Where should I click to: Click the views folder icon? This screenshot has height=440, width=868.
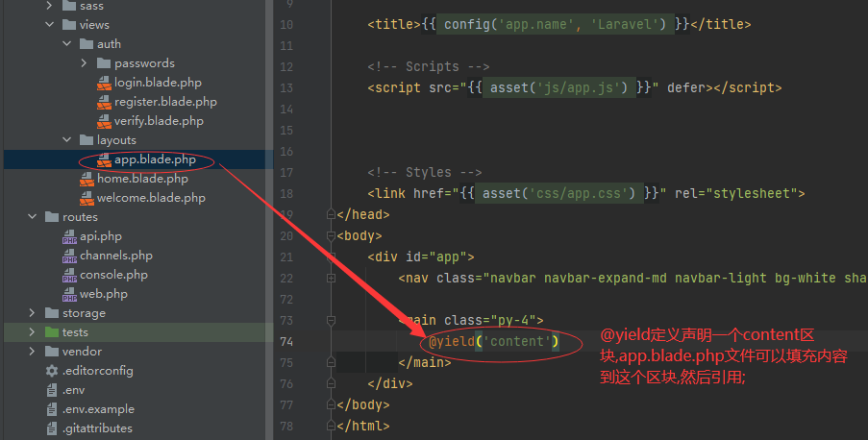(69, 24)
